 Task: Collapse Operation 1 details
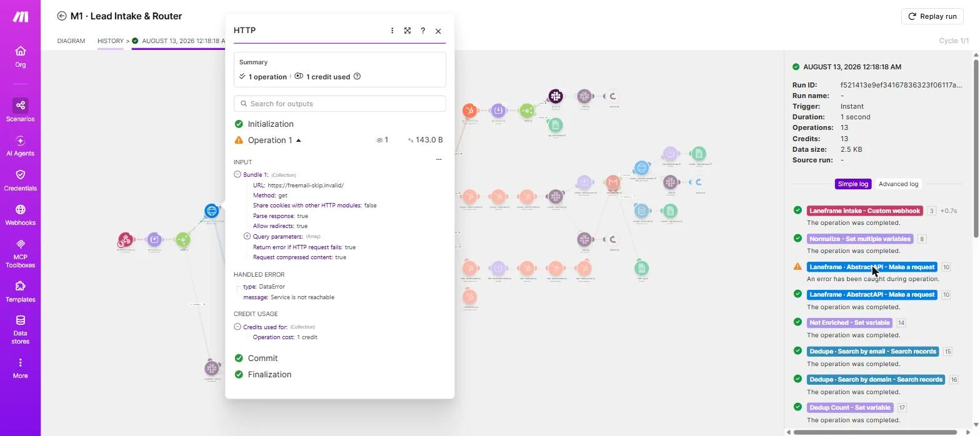point(299,141)
